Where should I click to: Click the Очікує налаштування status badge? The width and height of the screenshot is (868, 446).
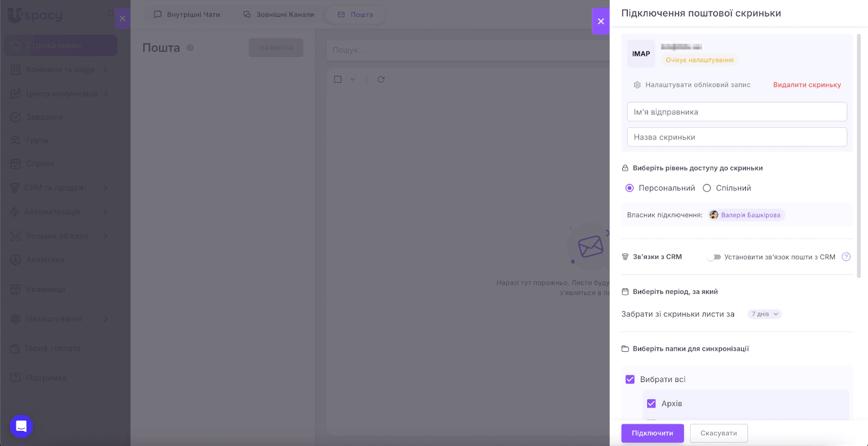tap(699, 60)
